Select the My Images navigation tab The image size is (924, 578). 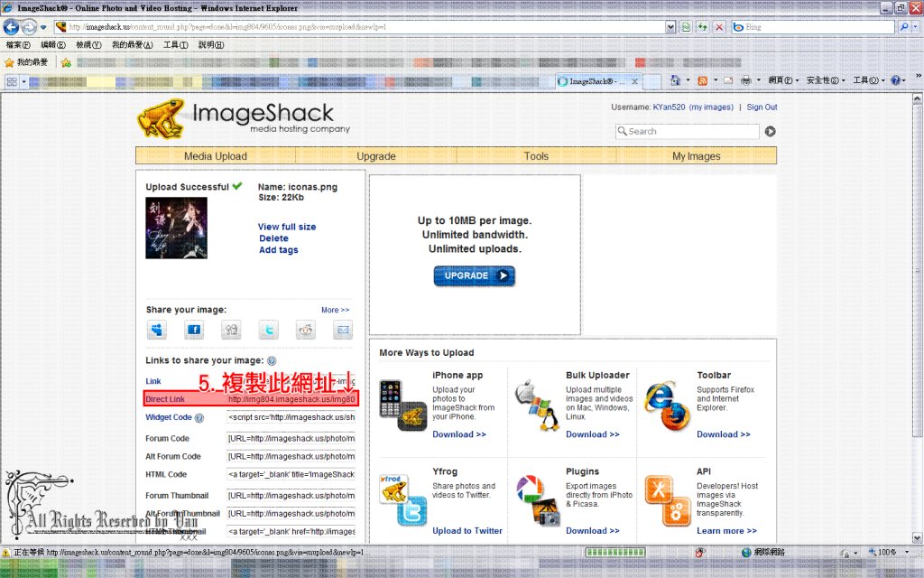(x=697, y=156)
